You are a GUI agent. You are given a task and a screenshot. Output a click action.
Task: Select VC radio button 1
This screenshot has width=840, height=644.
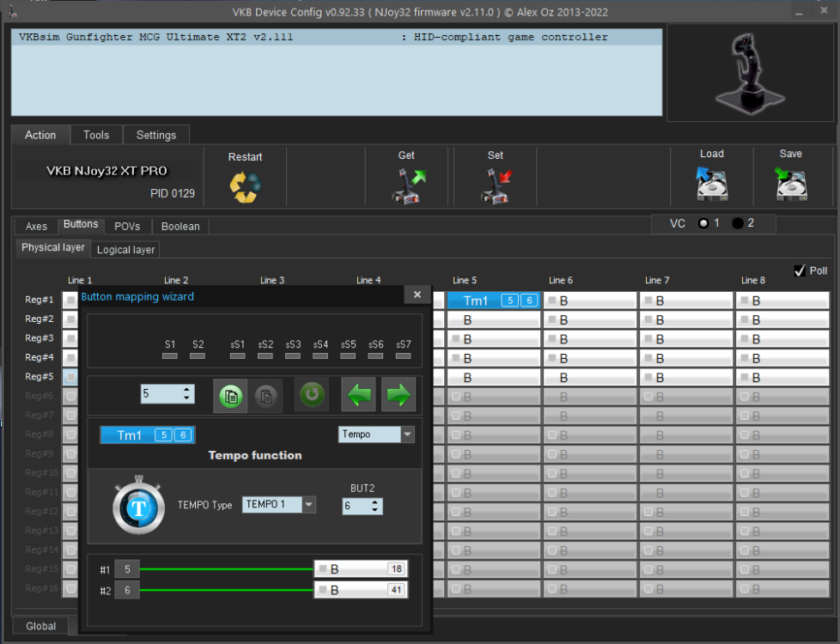pos(704,223)
